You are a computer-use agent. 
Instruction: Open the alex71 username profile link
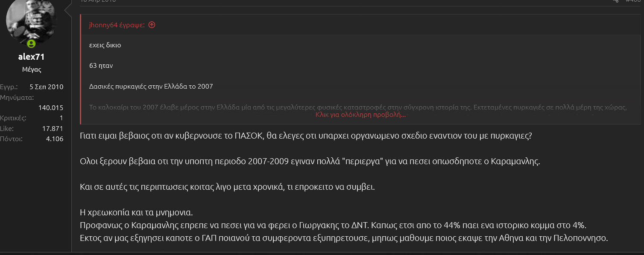31,57
